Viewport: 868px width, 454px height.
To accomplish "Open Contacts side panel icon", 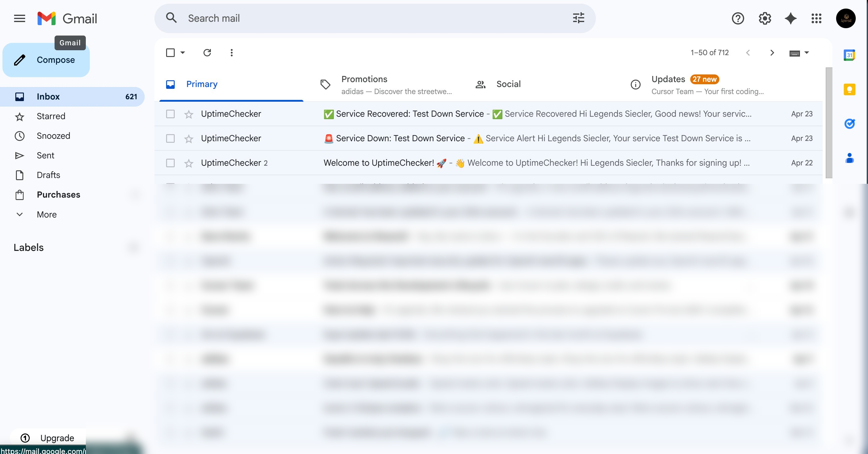I will pyautogui.click(x=849, y=158).
